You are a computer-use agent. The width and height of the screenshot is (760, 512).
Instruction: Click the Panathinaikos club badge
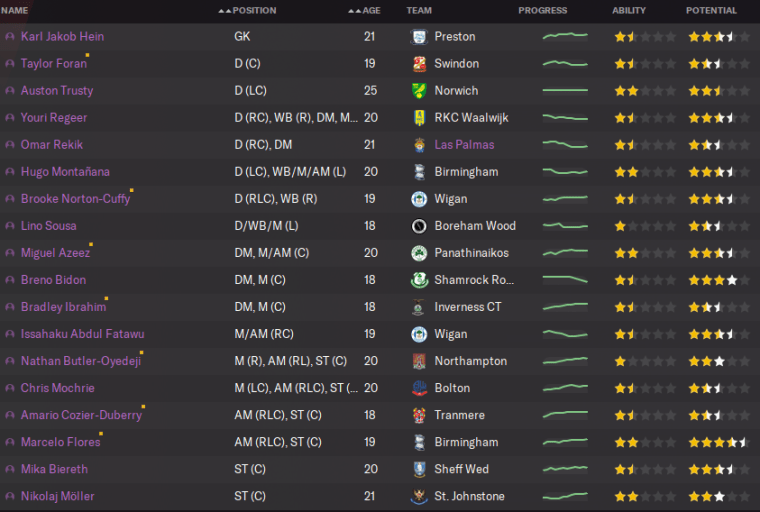click(x=419, y=253)
